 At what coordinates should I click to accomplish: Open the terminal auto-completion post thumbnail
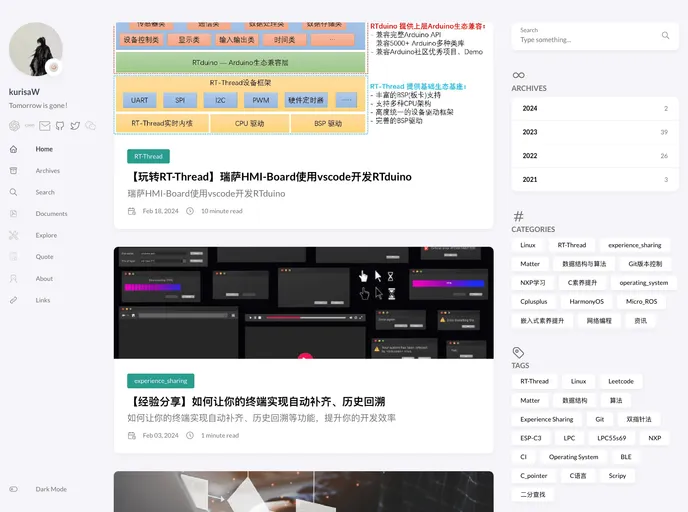[303, 303]
